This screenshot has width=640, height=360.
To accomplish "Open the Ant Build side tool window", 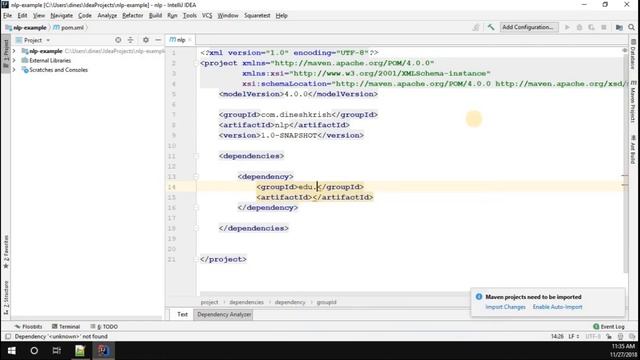I will (633, 149).
